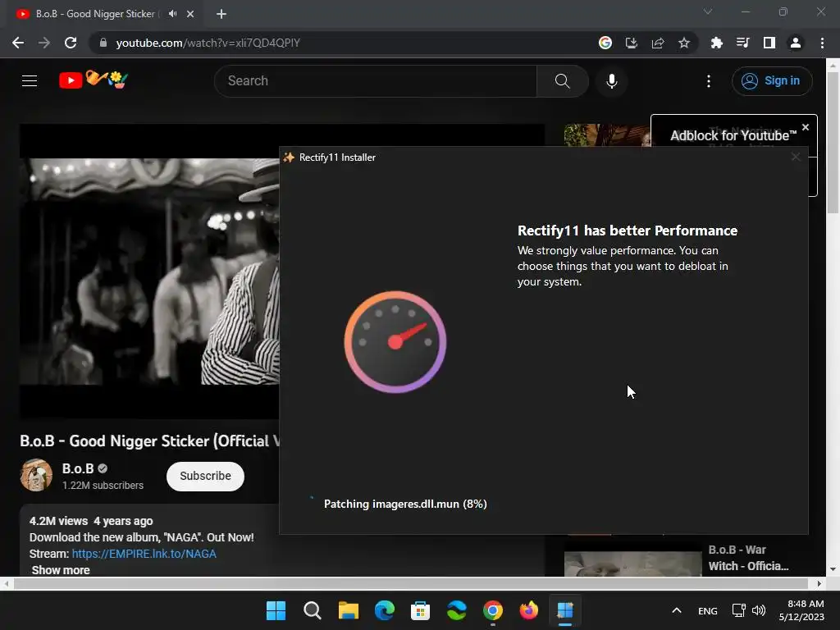Viewport: 840px width, 630px height.
Task: Open the network tray icon
Action: pyautogui.click(x=739, y=610)
